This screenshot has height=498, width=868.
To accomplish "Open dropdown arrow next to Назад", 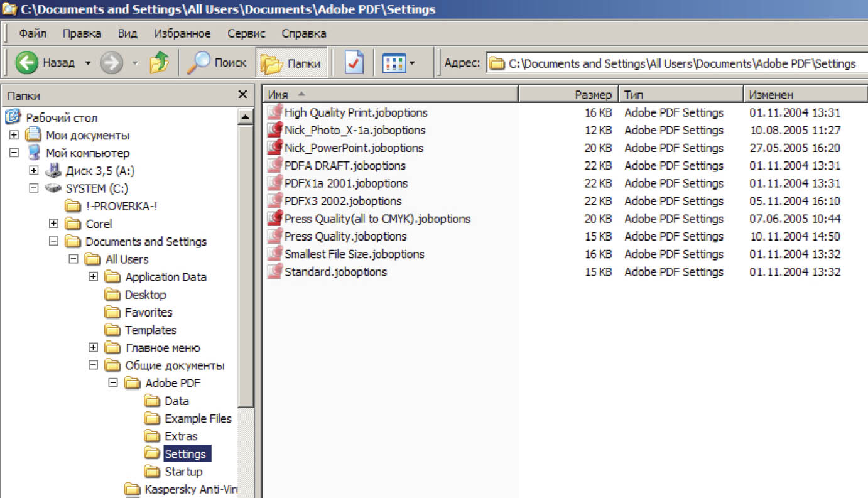I will click(x=87, y=63).
